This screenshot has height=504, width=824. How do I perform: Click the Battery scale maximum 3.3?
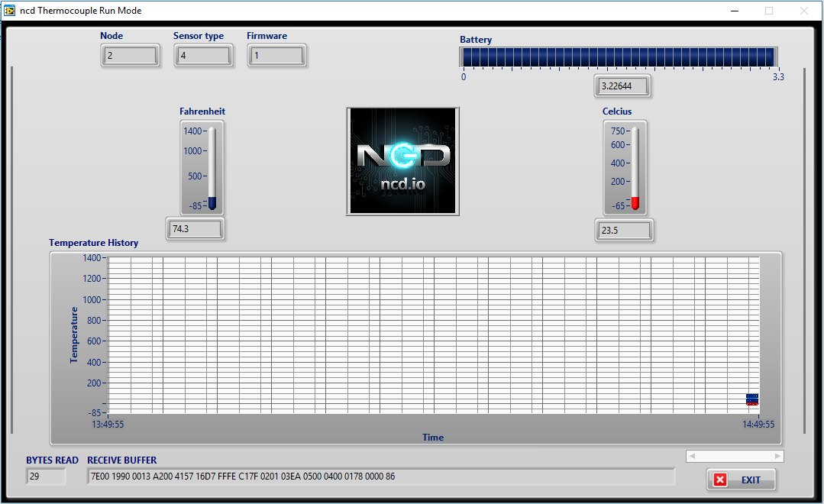click(778, 76)
